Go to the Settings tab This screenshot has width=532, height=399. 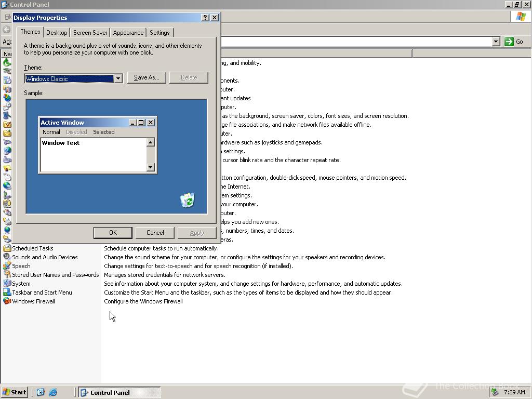159,33
